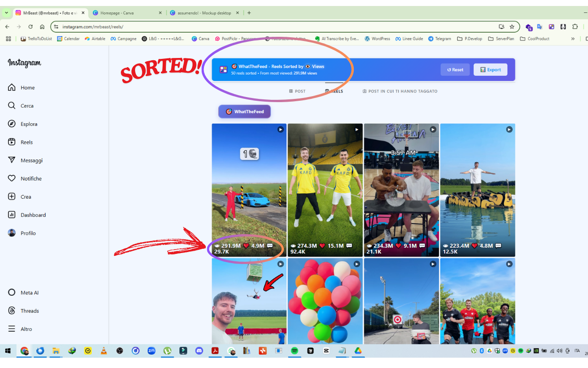This screenshot has width=588, height=368.
Task: Expand the CoolProduct bookmark folder
Action: [535, 39]
